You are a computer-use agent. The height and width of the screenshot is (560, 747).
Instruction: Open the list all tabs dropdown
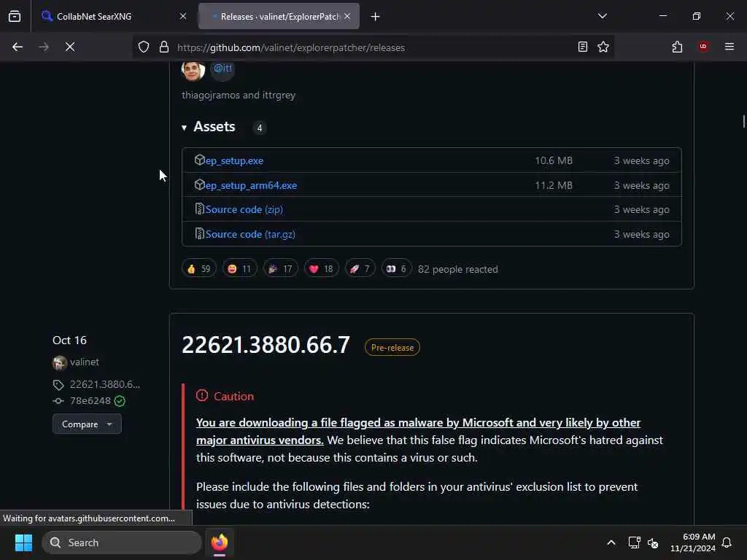point(602,16)
